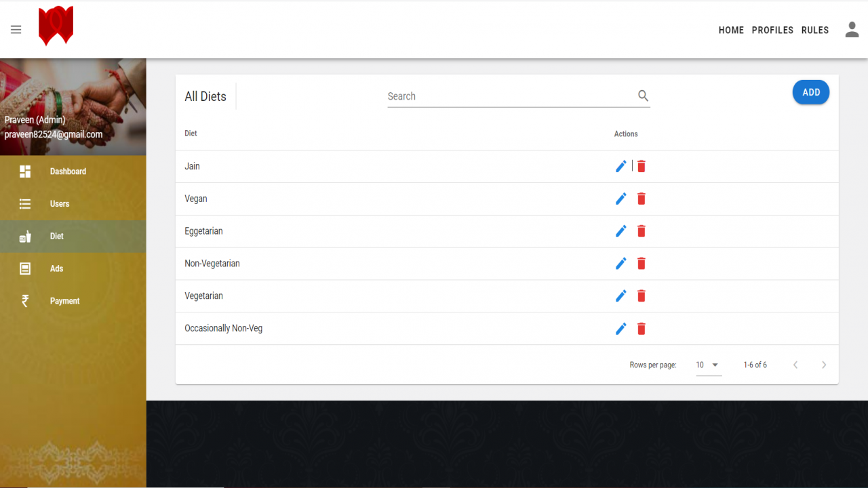Edit the Vegetarian diet entry

pos(620,296)
